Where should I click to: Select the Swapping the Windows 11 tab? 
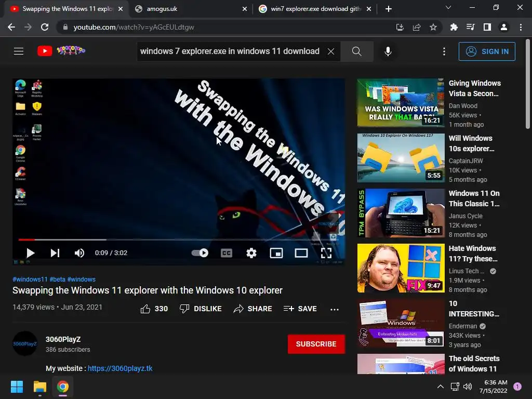pos(66,9)
